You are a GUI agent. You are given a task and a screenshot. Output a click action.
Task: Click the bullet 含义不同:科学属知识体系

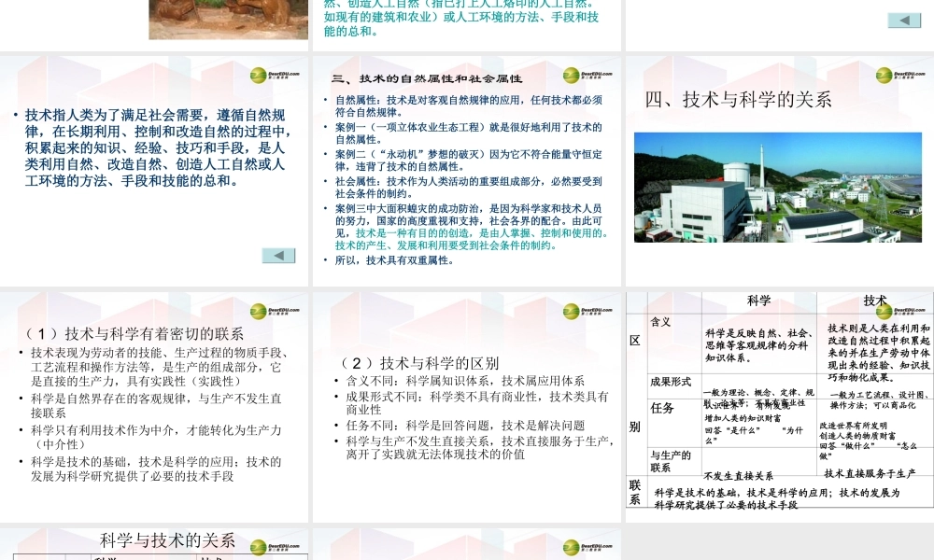[x=465, y=381]
